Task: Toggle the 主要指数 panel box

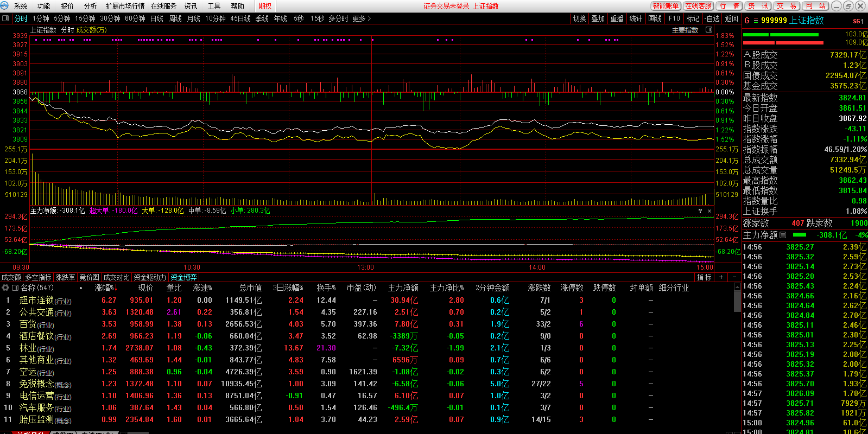Action: [708, 30]
